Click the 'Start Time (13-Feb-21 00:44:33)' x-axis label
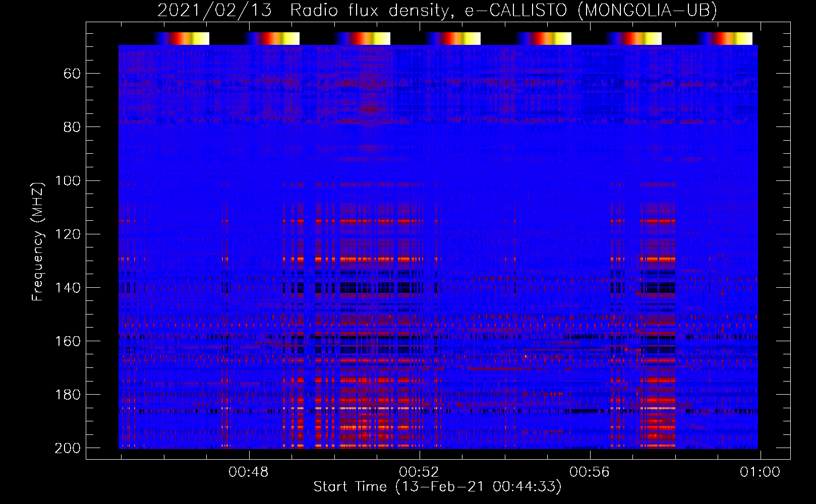The height and width of the screenshot is (504, 816). point(437,487)
